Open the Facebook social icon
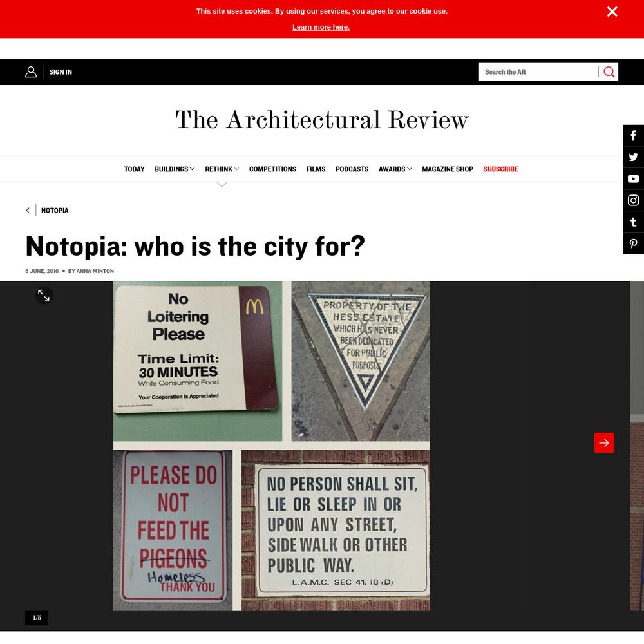644x644 pixels. pos(633,135)
